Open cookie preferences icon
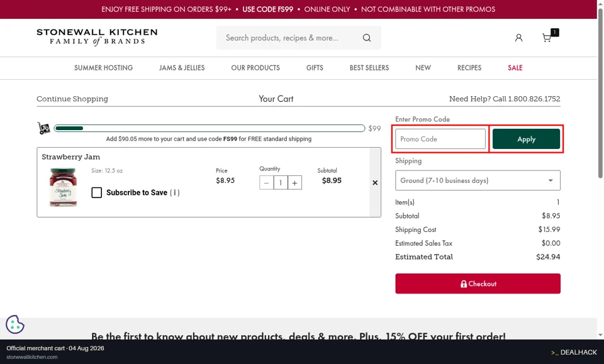 click(x=15, y=324)
